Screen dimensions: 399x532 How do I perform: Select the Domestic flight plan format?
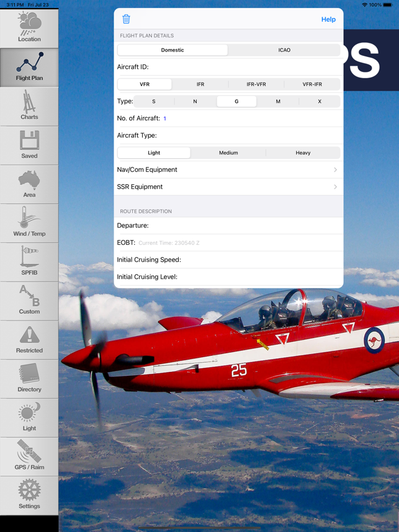173,50
